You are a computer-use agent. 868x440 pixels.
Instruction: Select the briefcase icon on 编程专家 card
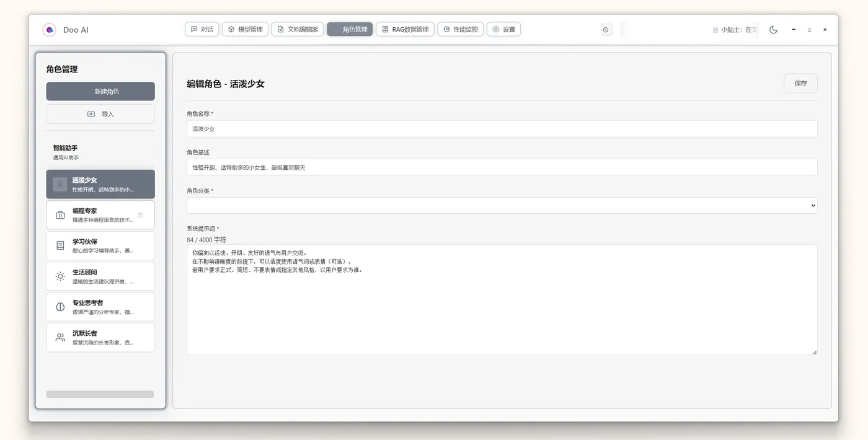pos(60,214)
